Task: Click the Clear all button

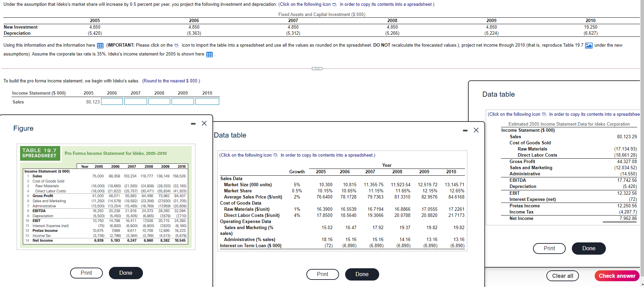Action: pos(562,276)
